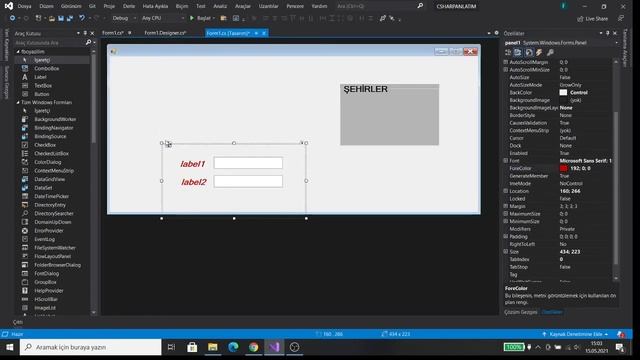
Task: Select the DataGridView toolbox control
Action: (49, 180)
